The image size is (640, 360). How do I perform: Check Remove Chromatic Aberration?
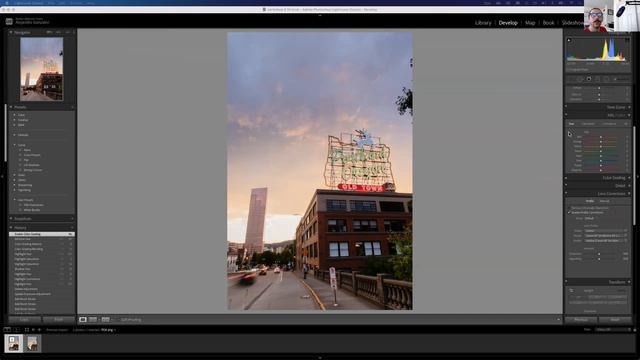(569, 208)
